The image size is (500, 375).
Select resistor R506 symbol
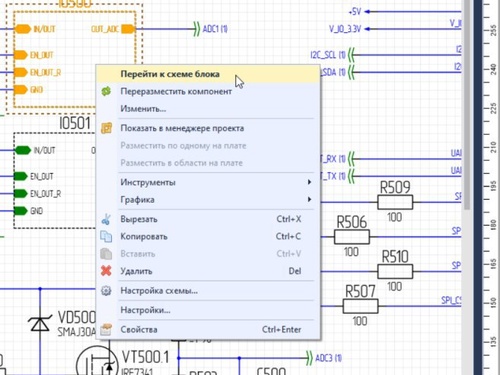(x=352, y=237)
